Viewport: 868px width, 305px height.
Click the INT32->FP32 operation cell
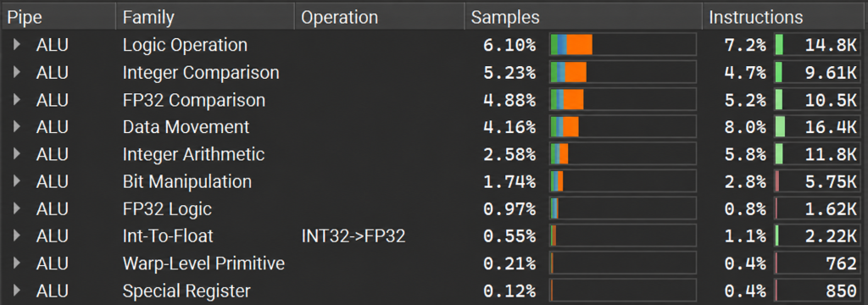[x=353, y=236]
